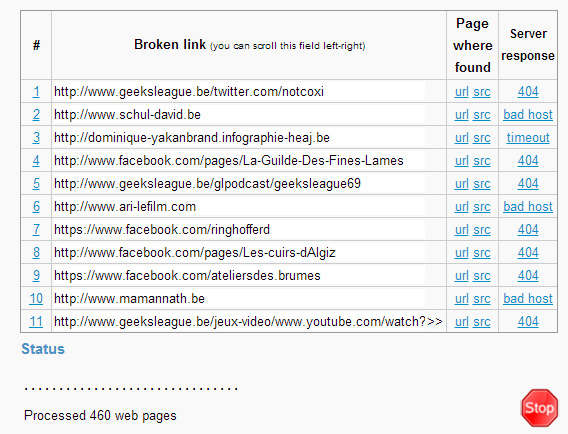The image size is (568, 434).
Task: Click the red Stop sign icon
Action: pyautogui.click(x=539, y=408)
